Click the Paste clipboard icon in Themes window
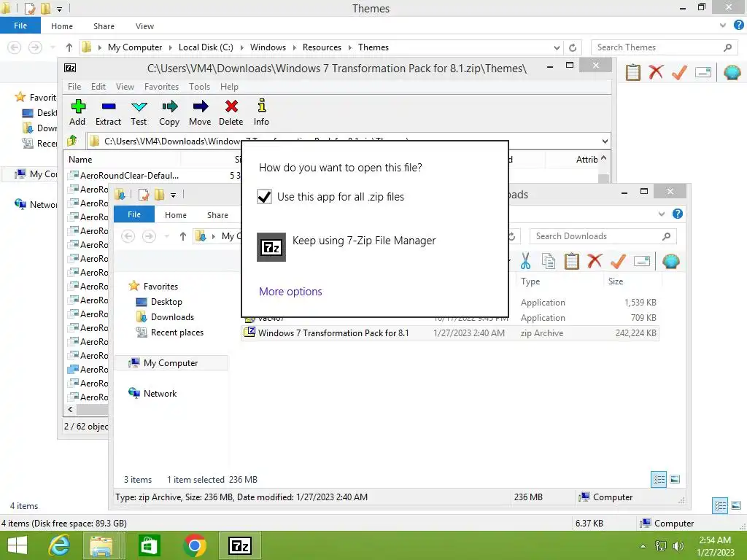Image resolution: width=747 pixels, height=560 pixels. click(632, 72)
